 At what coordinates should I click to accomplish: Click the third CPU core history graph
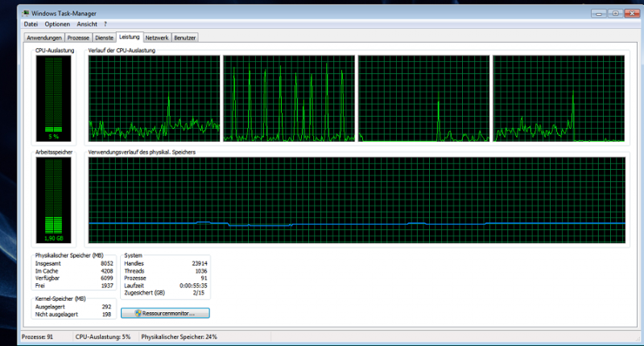(424, 98)
